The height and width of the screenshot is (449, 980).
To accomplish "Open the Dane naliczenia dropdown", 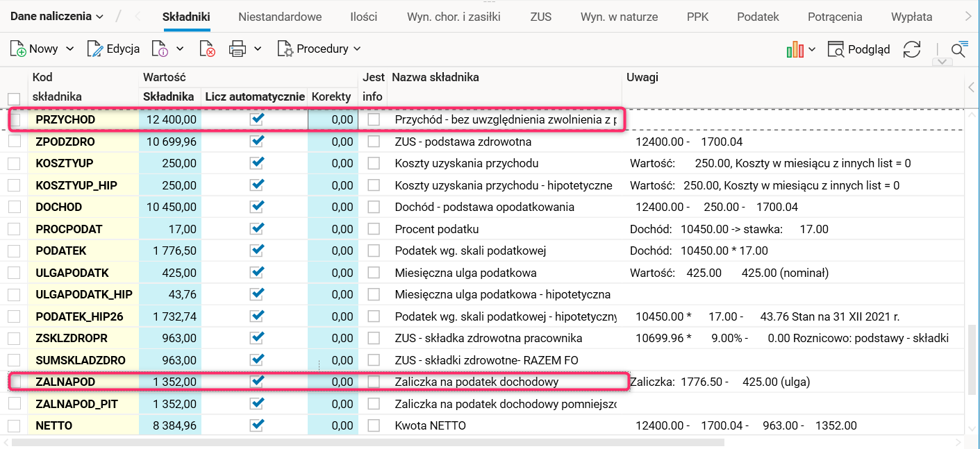I will 56,16.
